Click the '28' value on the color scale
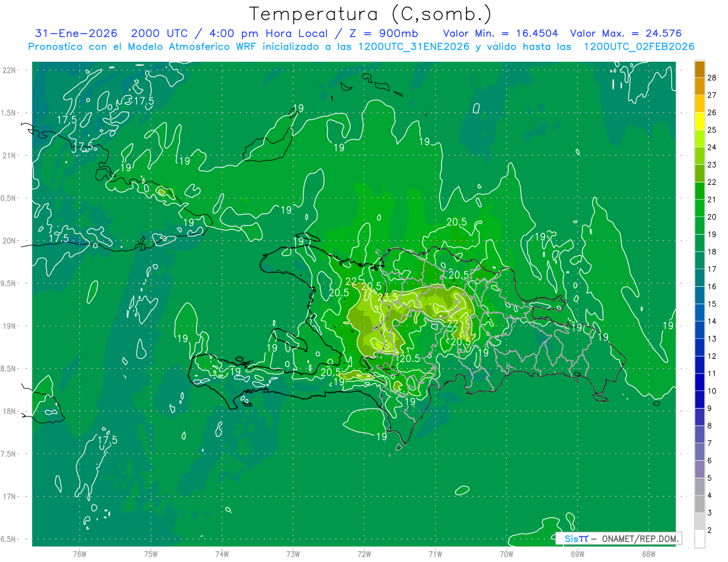Screen dimensions: 728x562 point(712,78)
